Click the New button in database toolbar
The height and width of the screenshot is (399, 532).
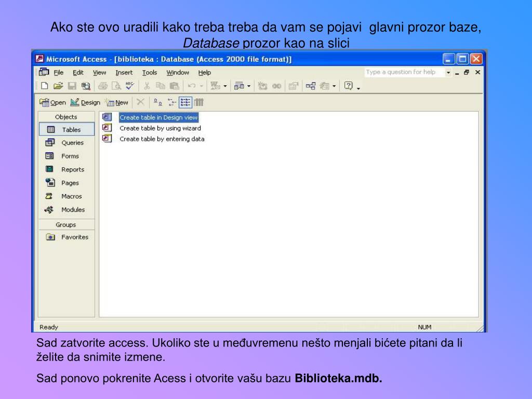click(x=116, y=102)
